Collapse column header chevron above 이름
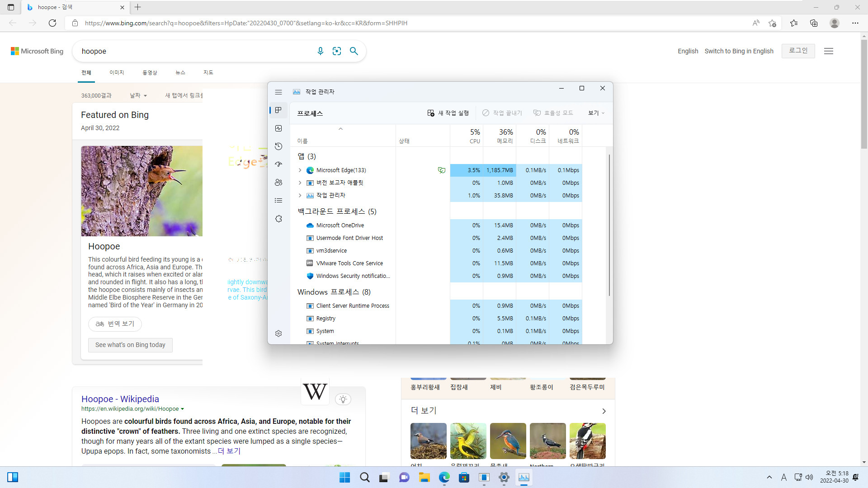 (341, 129)
